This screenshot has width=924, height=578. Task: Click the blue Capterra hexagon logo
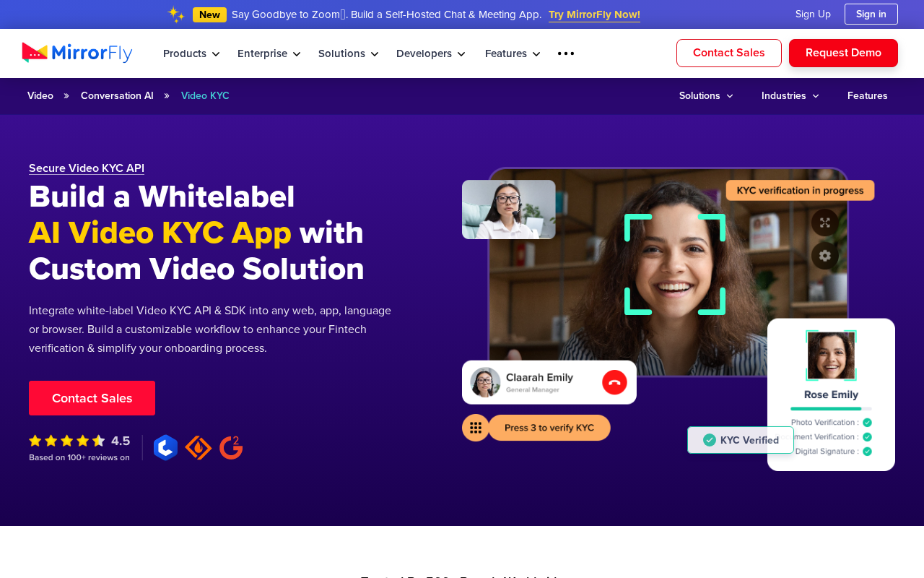165,447
